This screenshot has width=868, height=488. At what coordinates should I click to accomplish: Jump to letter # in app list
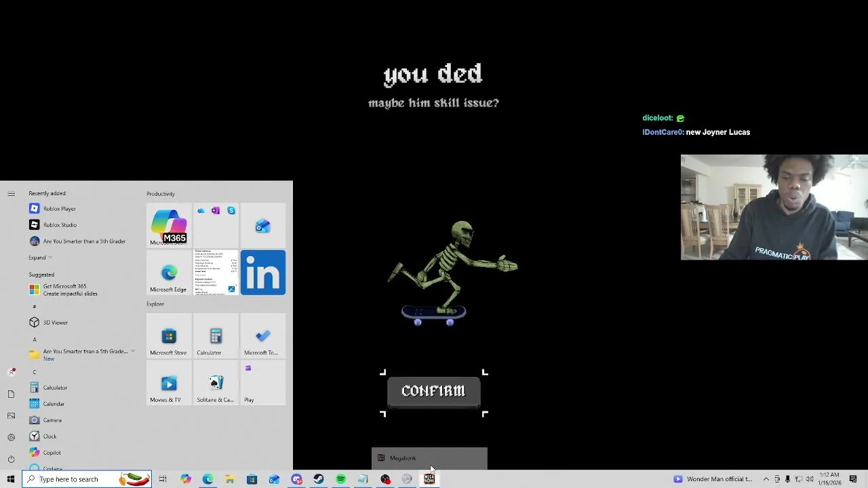tap(34, 306)
